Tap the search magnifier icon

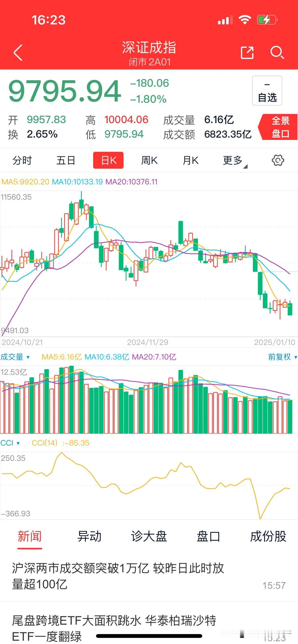(277, 53)
